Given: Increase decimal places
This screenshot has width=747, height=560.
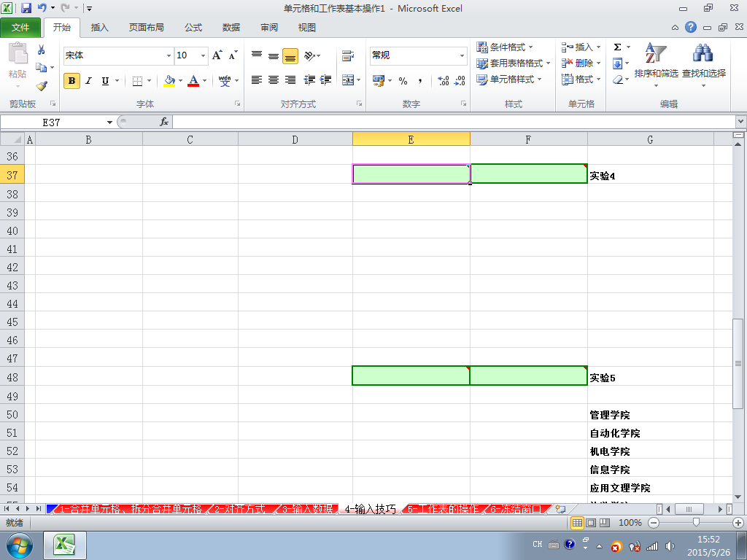Looking at the screenshot, I should pyautogui.click(x=444, y=80).
